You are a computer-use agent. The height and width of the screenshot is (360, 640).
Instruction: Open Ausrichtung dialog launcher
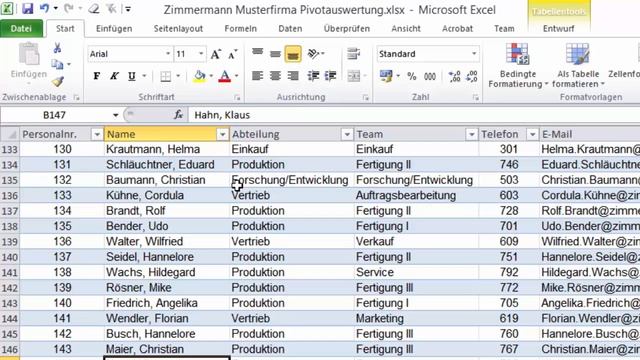point(365,98)
